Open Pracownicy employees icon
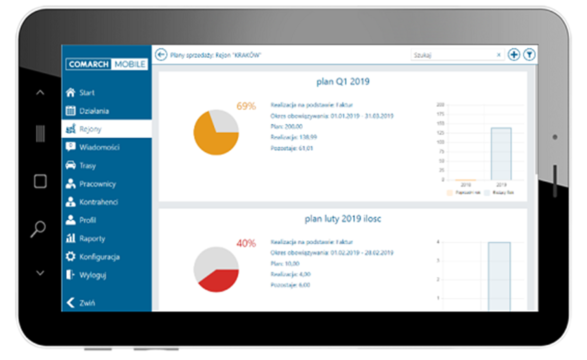The image size is (587, 360). pyautogui.click(x=70, y=183)
